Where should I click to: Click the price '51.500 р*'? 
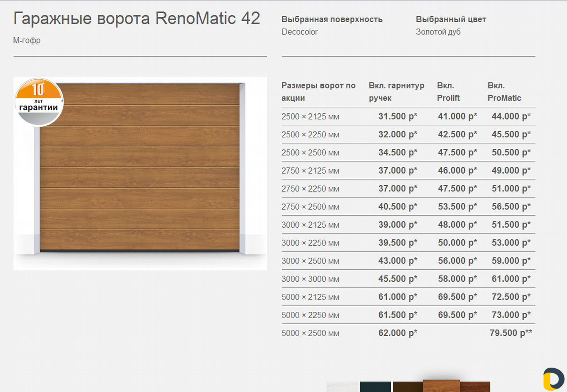pyautogui.click(x=511, y=225)
